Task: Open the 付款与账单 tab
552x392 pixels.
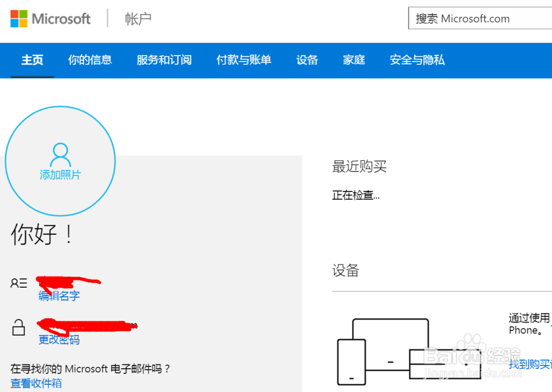Action: (244, 61)
